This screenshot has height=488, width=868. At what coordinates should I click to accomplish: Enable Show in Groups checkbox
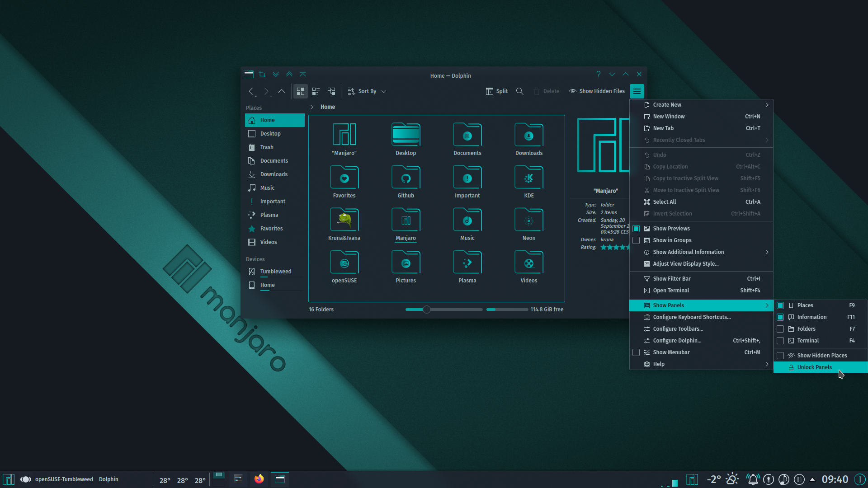[x=636, y=240]
